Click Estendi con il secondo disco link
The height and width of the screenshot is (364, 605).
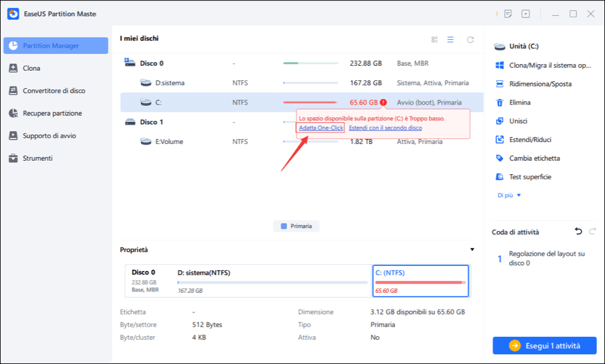[x=385, y=128]
